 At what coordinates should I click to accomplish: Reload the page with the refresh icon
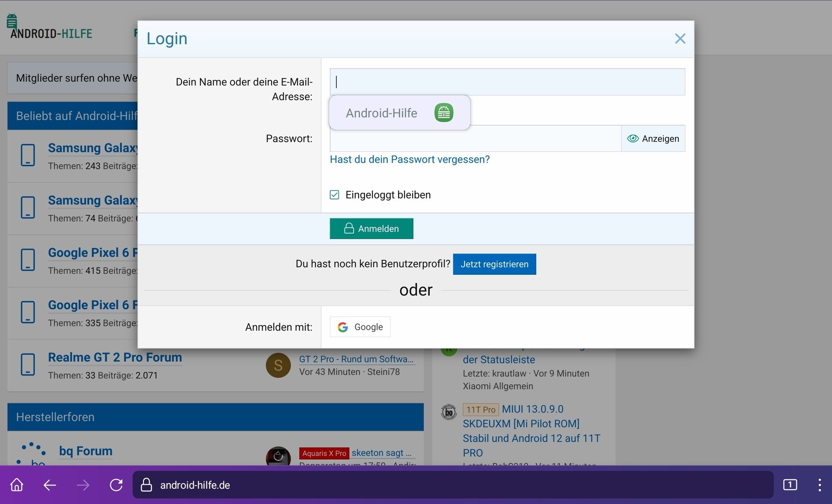pyautogui.click(x=116, y=484)
